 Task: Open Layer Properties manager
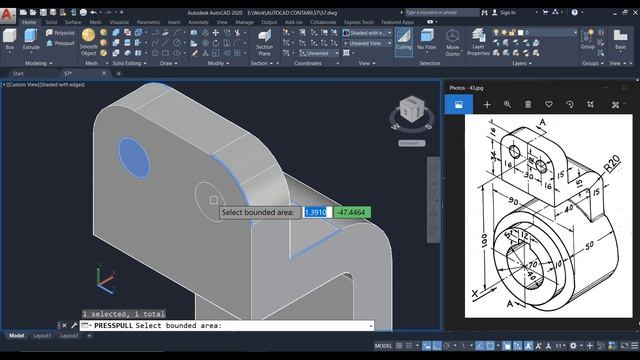point(478,42)
